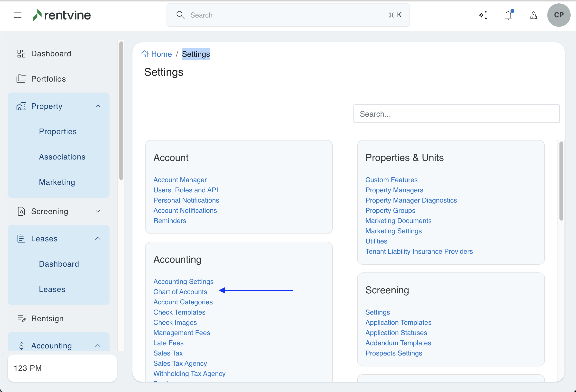Screen dimensions: 576x392
Task: Click the Home breadcrumb house icon
Action: coord(145,54)
